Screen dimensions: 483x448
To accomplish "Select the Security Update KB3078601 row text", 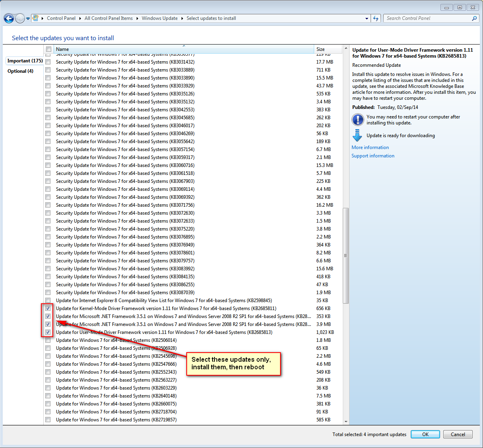I will [125, 253].
